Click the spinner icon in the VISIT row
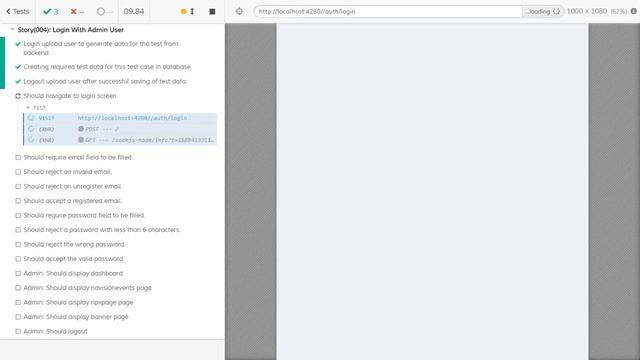The width and height of the screenshot is (640, 360). tap(31, 118)
